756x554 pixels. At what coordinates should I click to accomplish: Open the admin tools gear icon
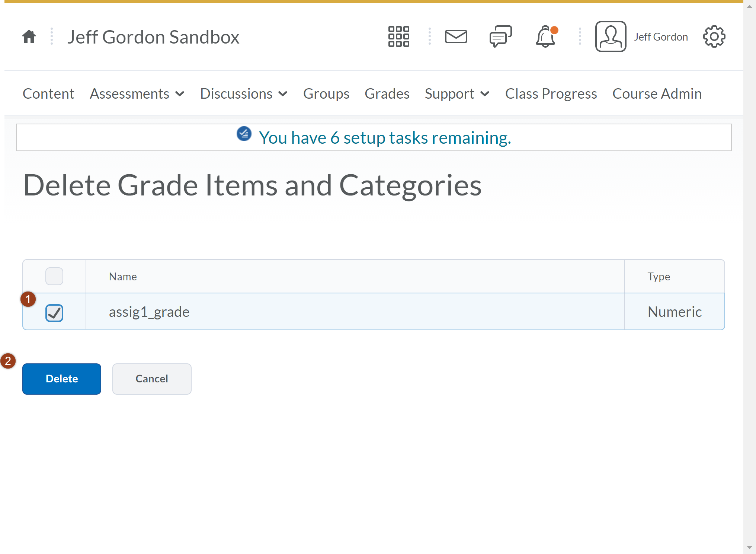point(714,36)
